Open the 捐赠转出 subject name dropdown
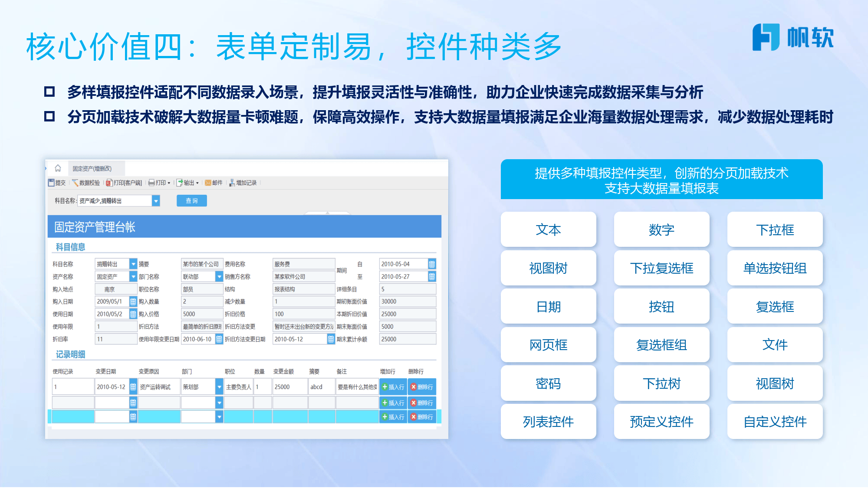This screenshot has height=488, width=868. pos(133,264)
